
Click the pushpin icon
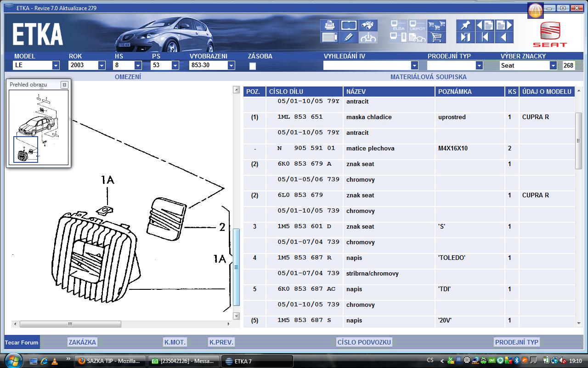coord(465,25)
